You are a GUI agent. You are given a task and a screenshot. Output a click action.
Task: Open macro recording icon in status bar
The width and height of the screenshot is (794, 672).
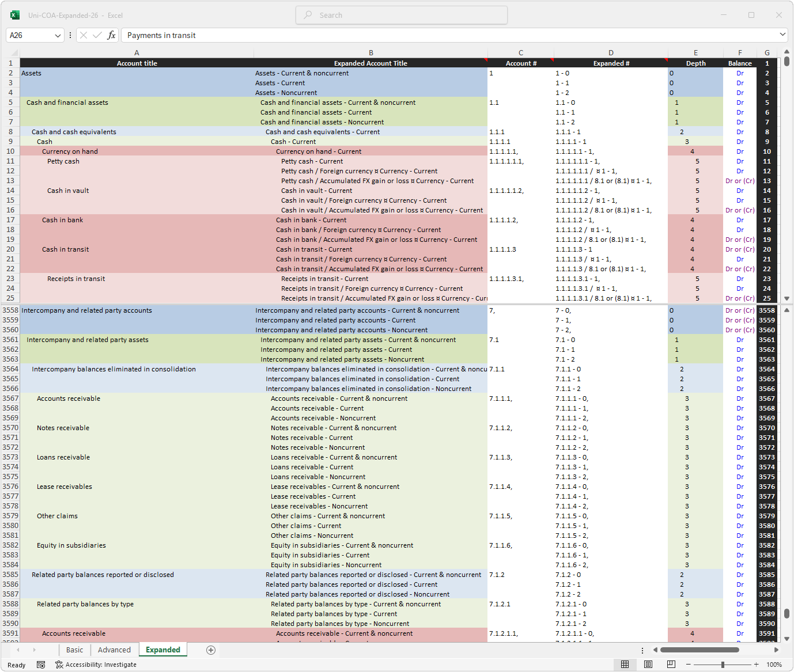(x=41, y=665)
